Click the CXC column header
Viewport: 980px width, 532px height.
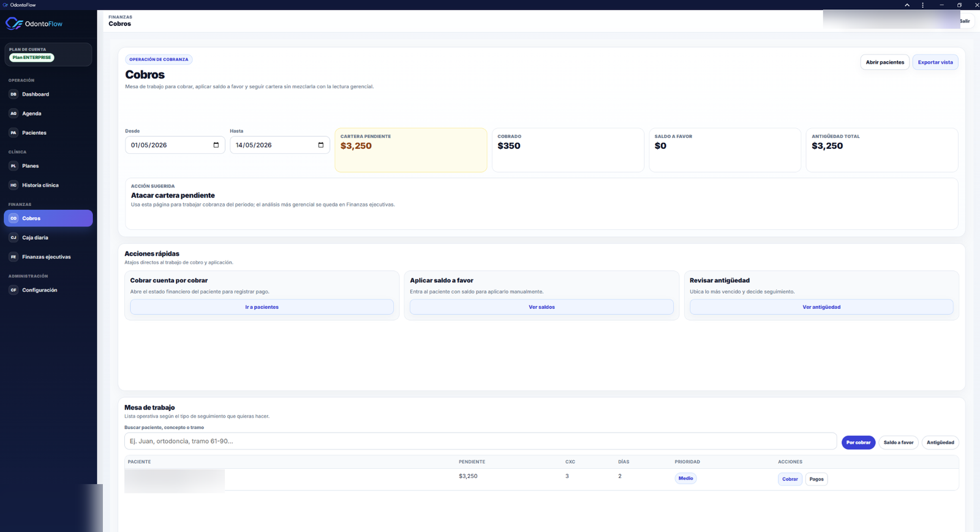tap(570, 462)
